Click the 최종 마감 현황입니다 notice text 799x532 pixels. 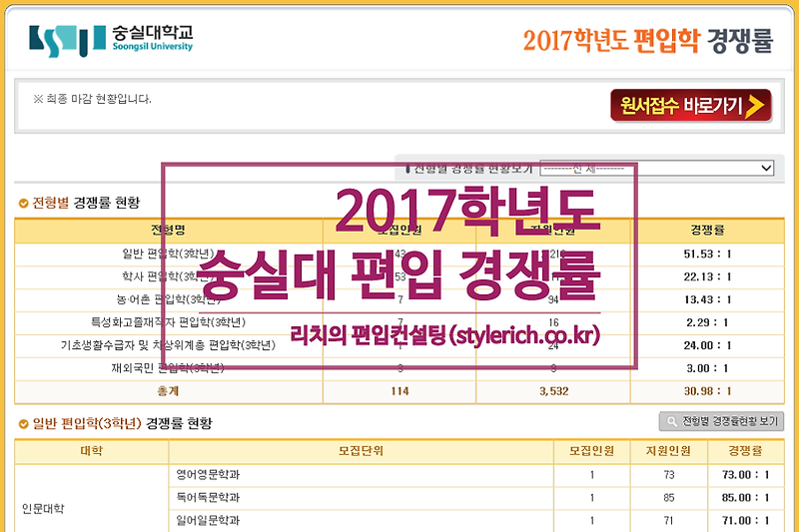[92, 99]
